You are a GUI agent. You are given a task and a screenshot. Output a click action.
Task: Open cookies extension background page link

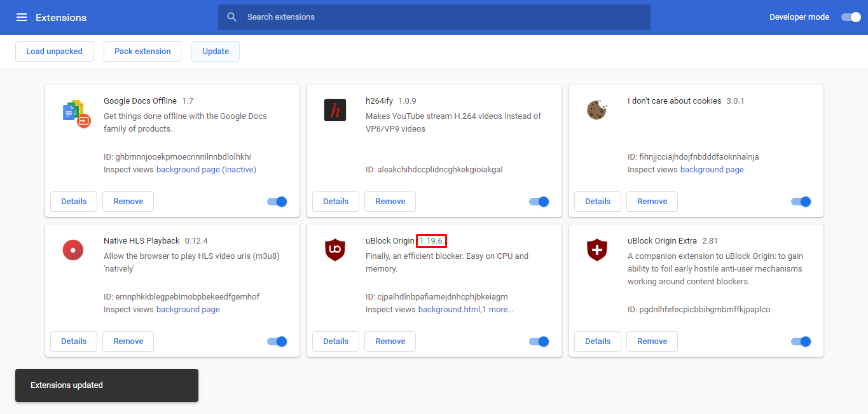[x=712, y=170]
